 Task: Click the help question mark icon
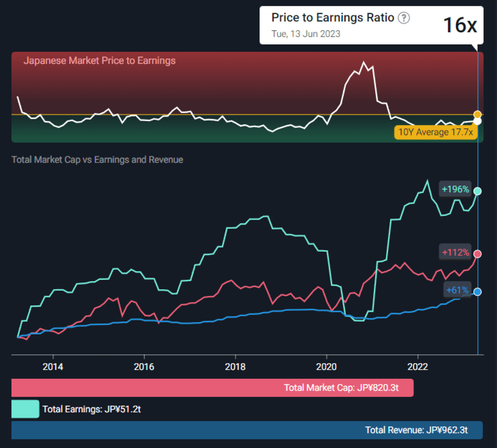tap(404, 18)
